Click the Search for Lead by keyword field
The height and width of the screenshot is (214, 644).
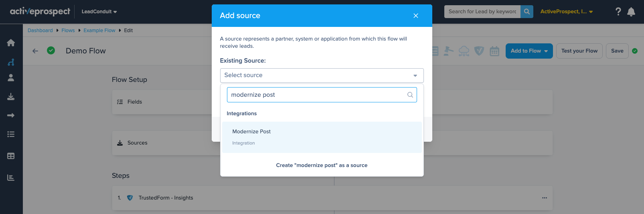482,12
